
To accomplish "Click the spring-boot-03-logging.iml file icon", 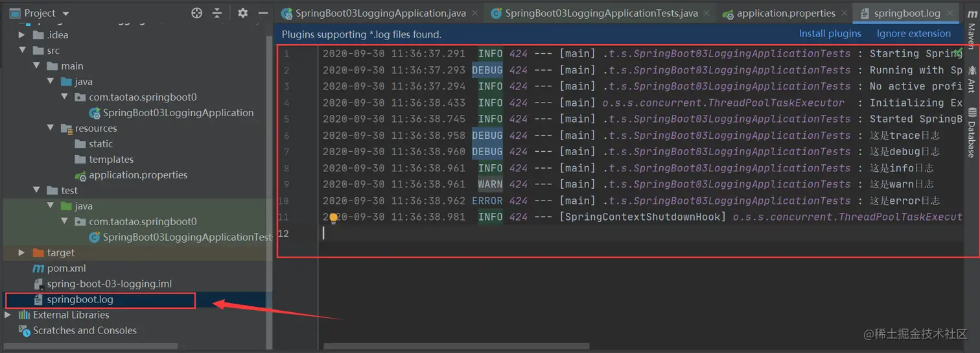I will click(38, 284).
